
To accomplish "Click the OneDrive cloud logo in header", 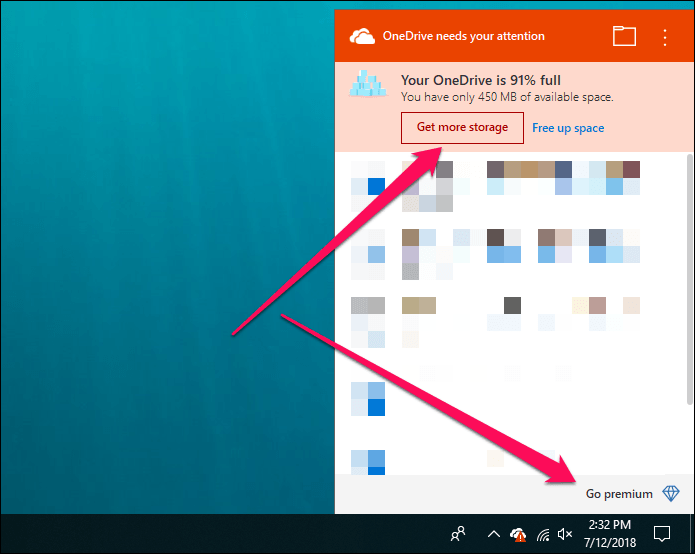I will click(362, 36).
